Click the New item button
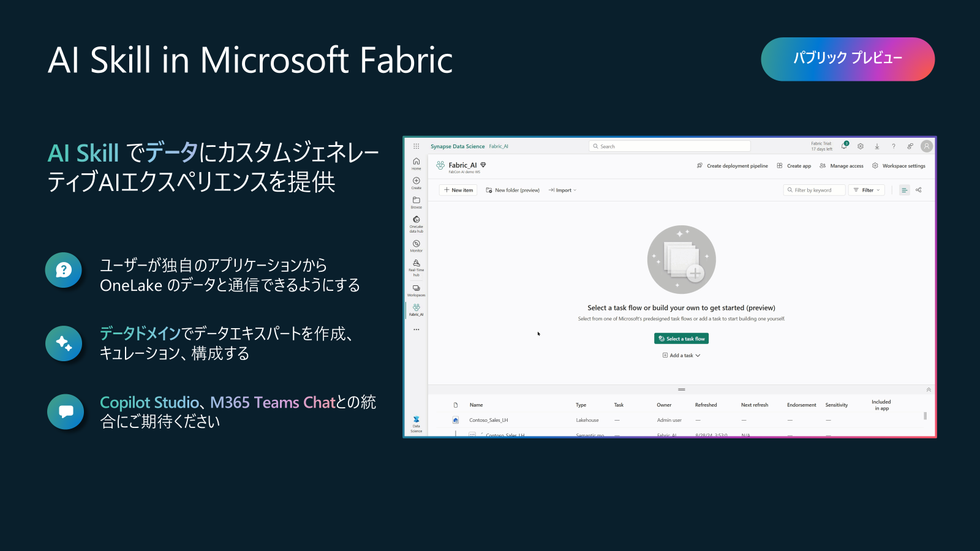This screenshot has height=551, width=980. [458, 190]
